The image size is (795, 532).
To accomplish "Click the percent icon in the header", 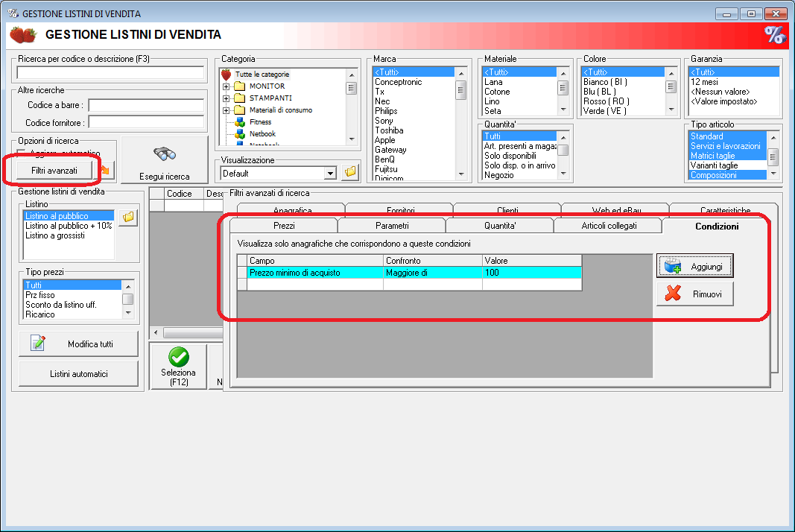I will tap(775, 34).
